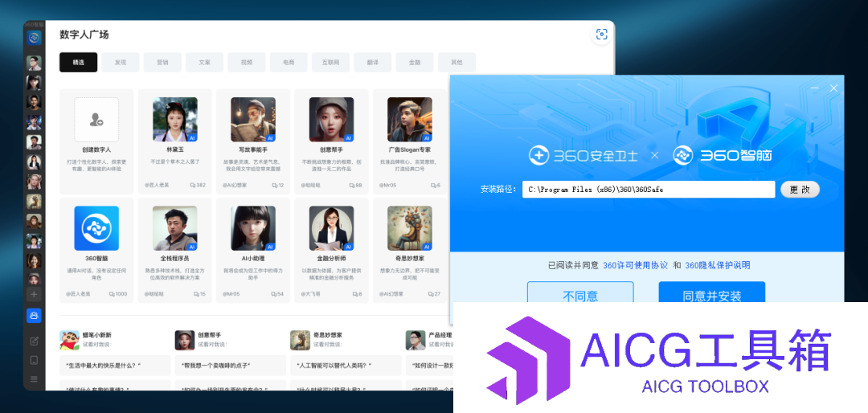Click the author name @大飞哥
This screenshot has width=868, height=413.
(310, 294)
